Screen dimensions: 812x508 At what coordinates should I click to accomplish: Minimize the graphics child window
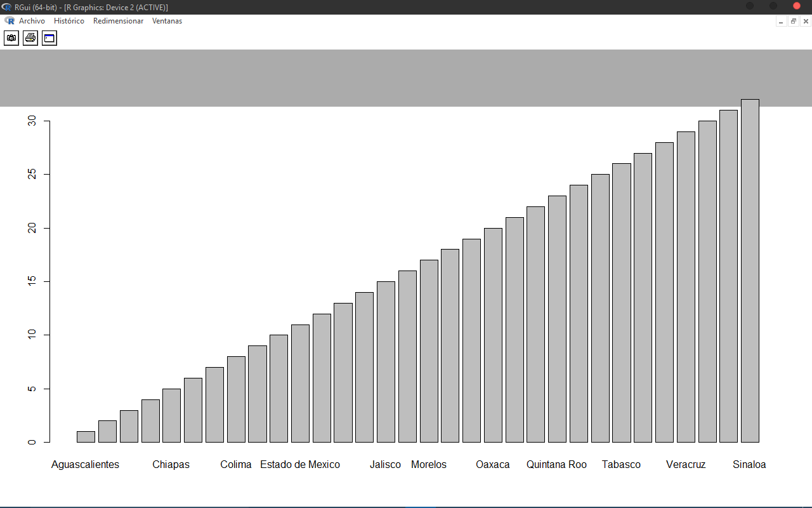coord(781,21)
